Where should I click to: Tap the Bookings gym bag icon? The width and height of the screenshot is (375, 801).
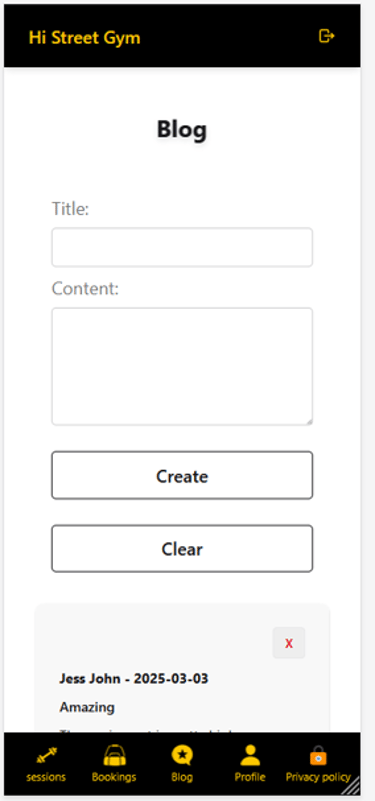115,756
